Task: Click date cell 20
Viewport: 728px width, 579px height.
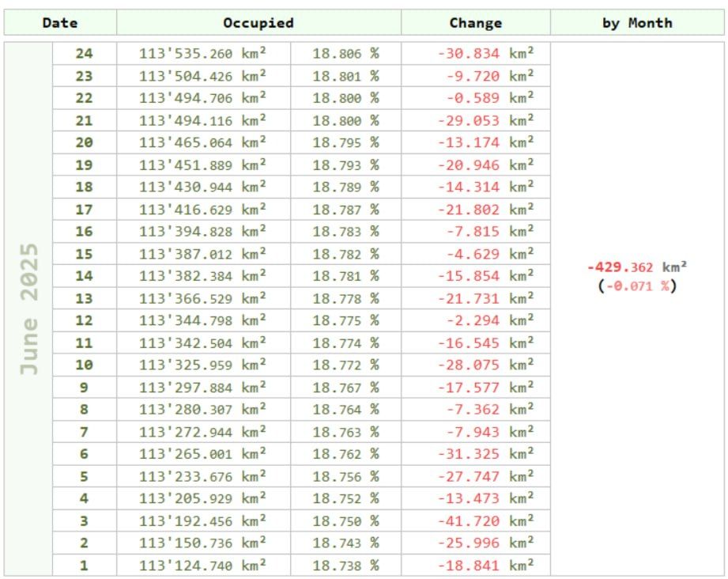Action: tap(85, 142)
